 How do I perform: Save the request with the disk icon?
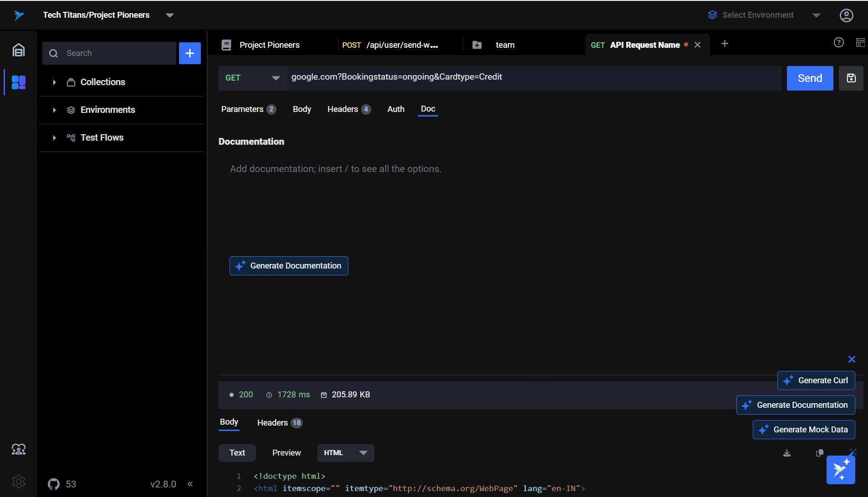[x=851, y=78]
